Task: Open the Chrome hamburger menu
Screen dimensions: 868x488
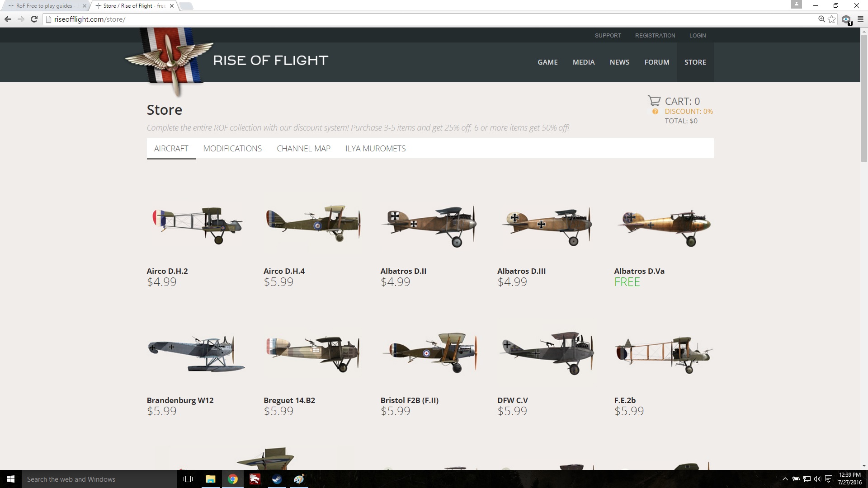Action: pyautogui.click(x=860, y=19)
